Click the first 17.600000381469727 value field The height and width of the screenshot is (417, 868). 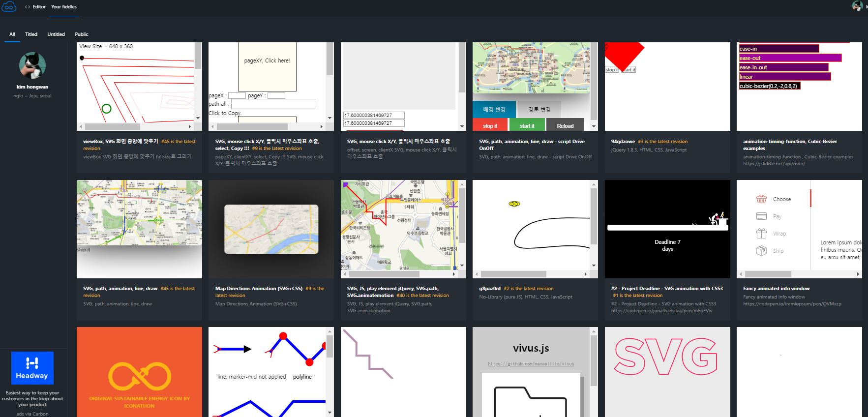pyautogui.click(x=374, y=116)
